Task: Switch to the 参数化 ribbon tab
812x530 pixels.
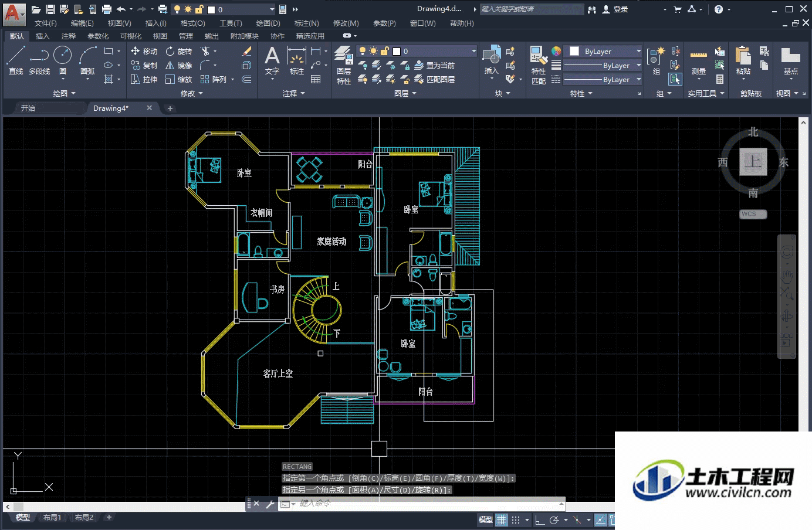Action: pos(98,36)
